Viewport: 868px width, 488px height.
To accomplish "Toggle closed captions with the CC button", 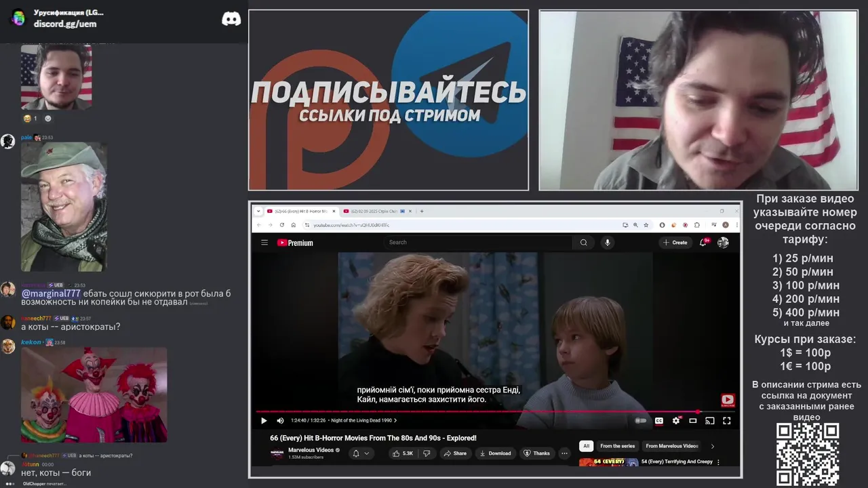I will (658, 420).
